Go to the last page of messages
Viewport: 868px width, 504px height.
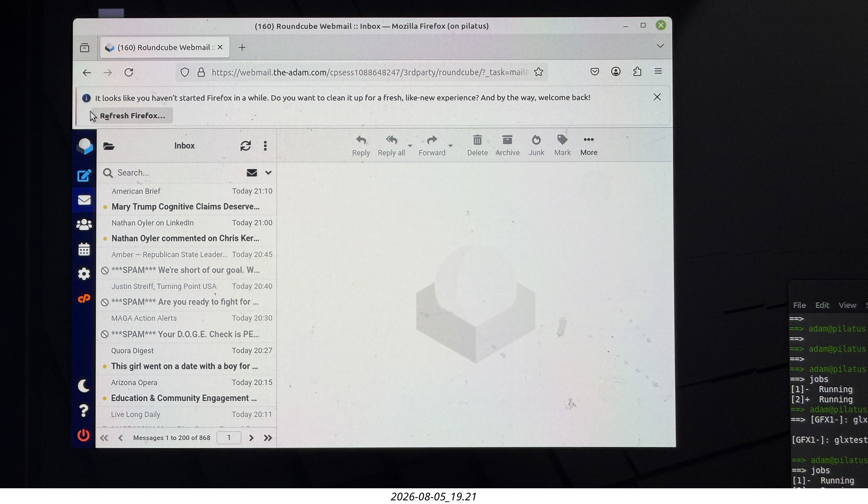pyautogui.click(x=268, y=438)
